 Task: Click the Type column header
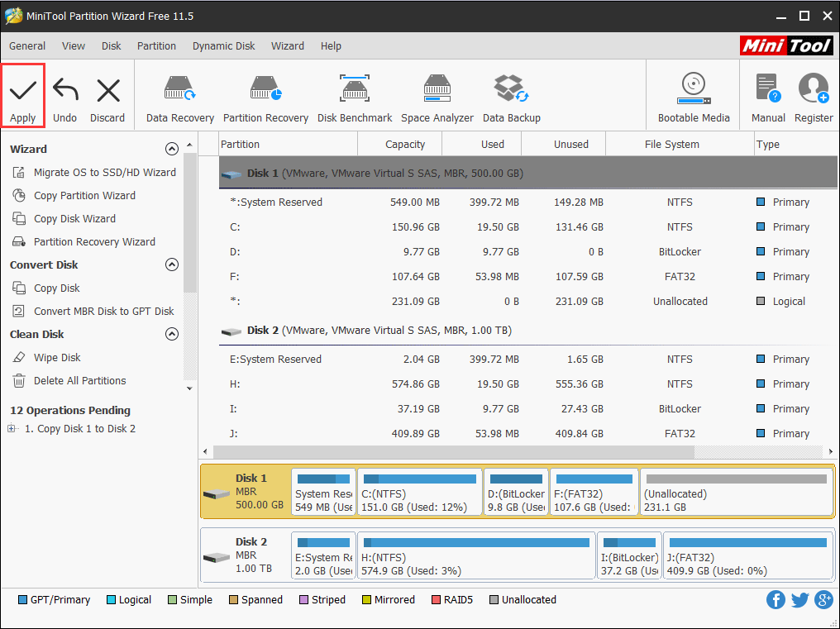[x=796, y=145]
